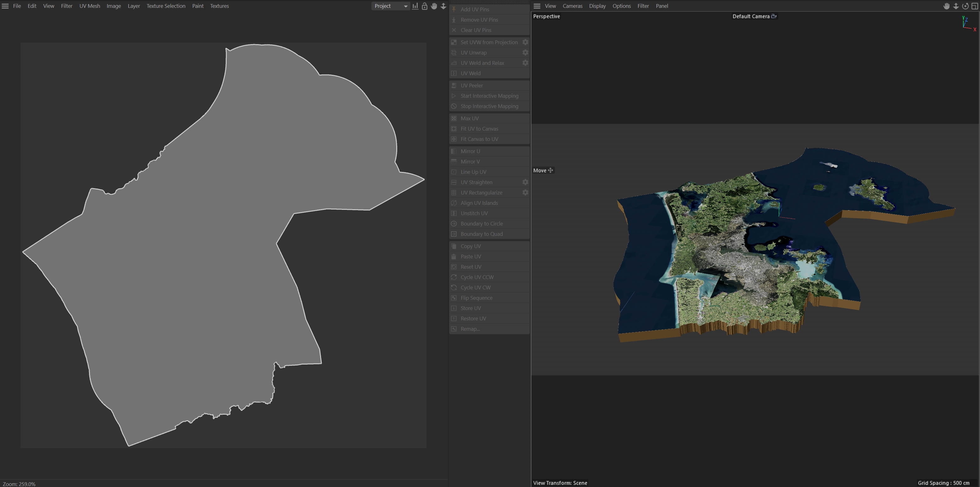Click the bar chart icon beside Project dropdown

pos(415,6)
